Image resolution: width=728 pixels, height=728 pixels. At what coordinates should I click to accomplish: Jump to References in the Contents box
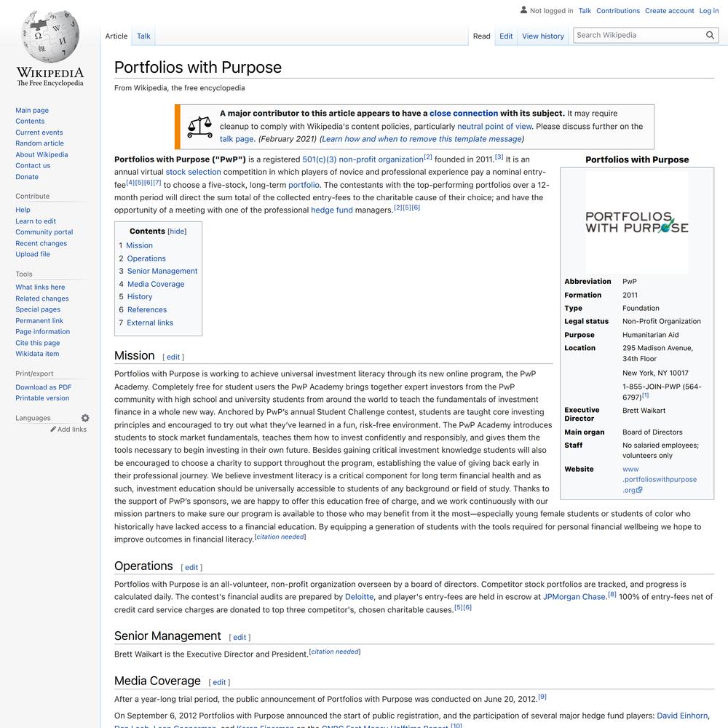(x=147, y=309)
